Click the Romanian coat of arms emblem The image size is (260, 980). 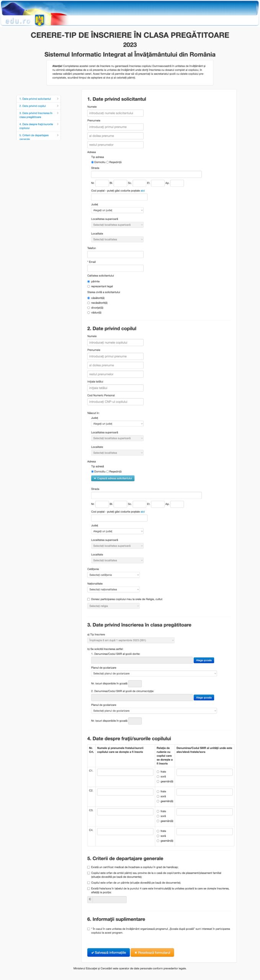39,20
